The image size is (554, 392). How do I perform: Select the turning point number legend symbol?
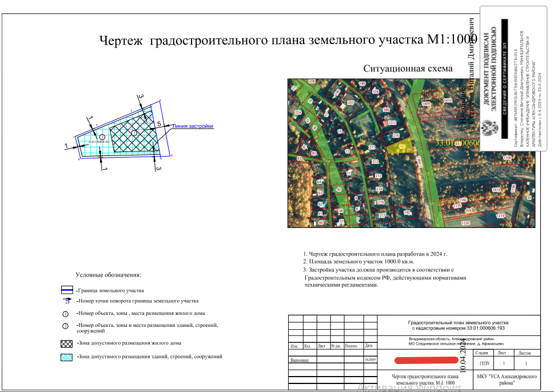pos(67,301)
